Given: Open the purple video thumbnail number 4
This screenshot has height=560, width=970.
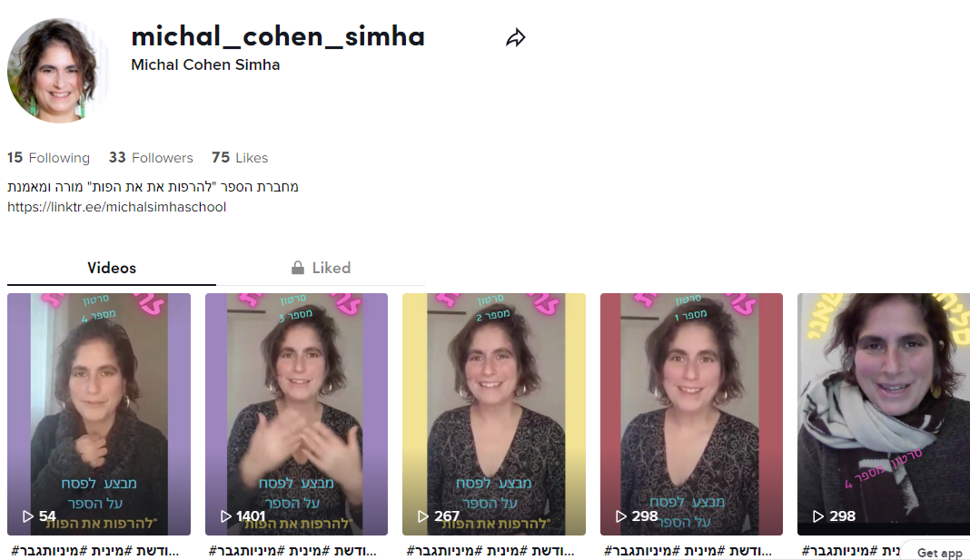Looking at the screenshot, I should point(99,414).
